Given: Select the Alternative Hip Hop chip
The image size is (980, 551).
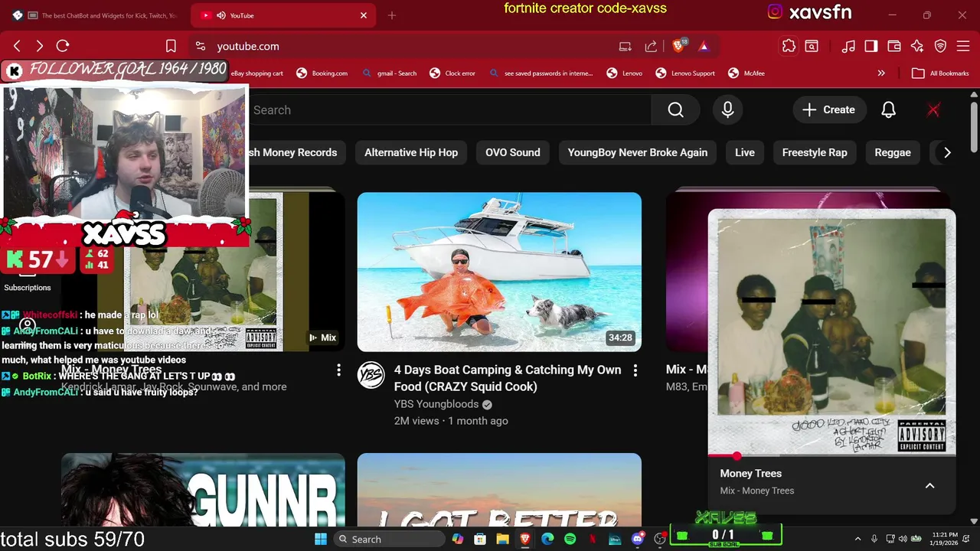Looking at the screenshot, I should 411,152.
